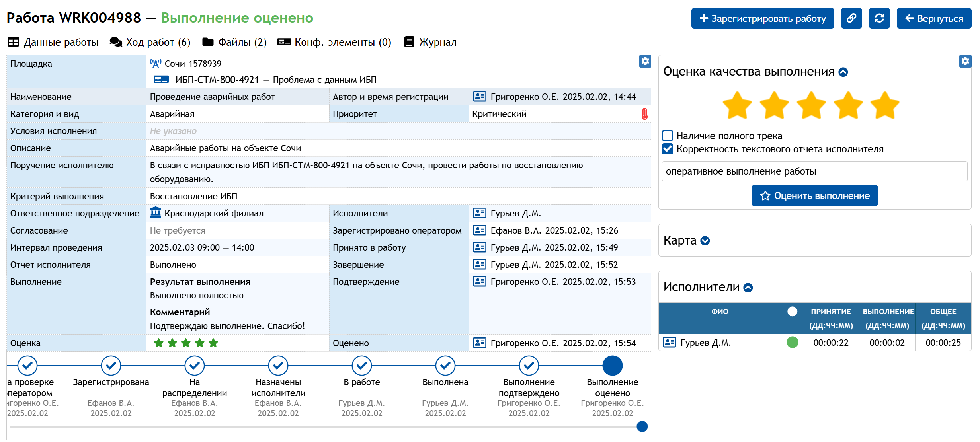This screenshot has height=442, width=980.
Task: Click the status circle column header toggle
Action: [792, 312]
